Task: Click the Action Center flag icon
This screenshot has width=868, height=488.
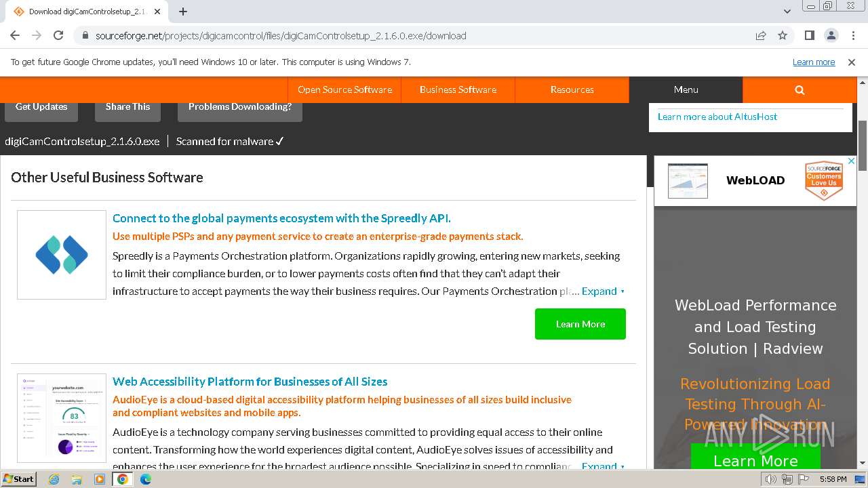Action: [804, 479]
